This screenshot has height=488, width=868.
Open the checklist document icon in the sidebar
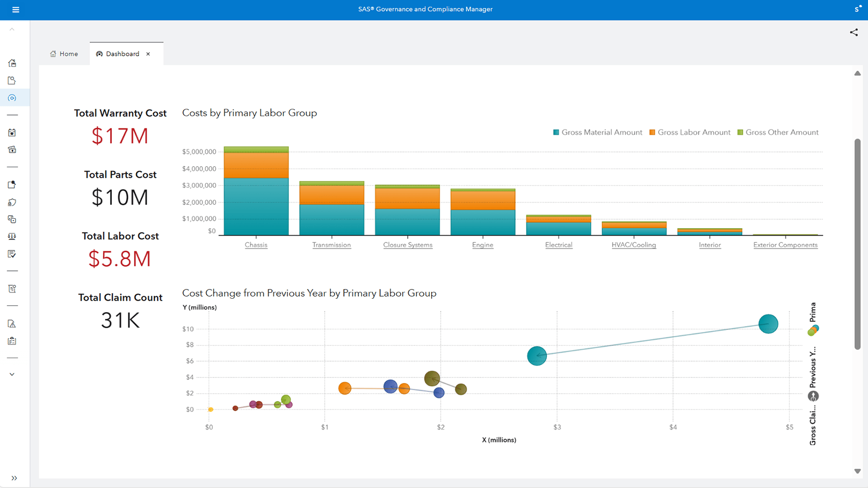[x=12, y=254]
